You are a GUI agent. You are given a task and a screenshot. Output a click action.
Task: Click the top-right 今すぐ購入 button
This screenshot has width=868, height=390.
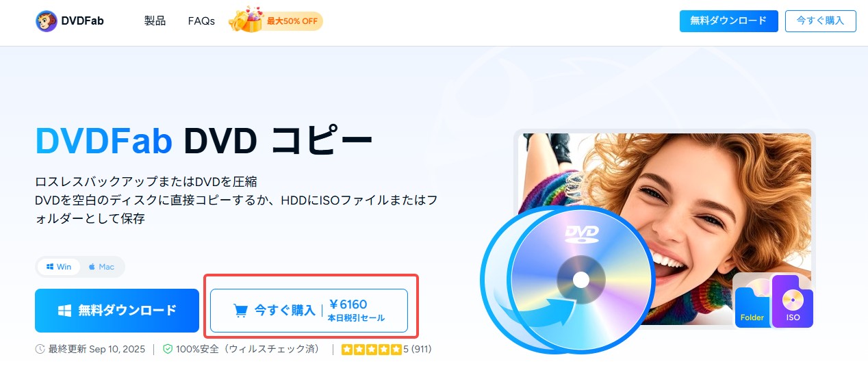click(x=820, y=21)
